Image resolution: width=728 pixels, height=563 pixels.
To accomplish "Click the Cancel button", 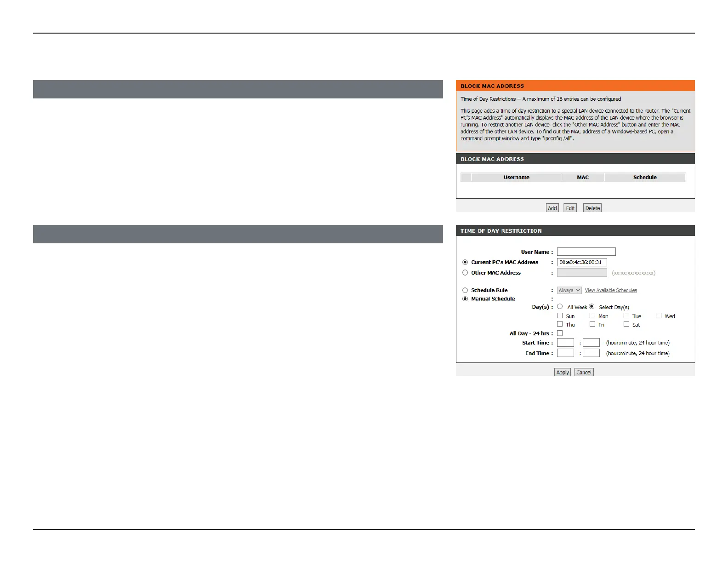I will [x=584, y=372].
